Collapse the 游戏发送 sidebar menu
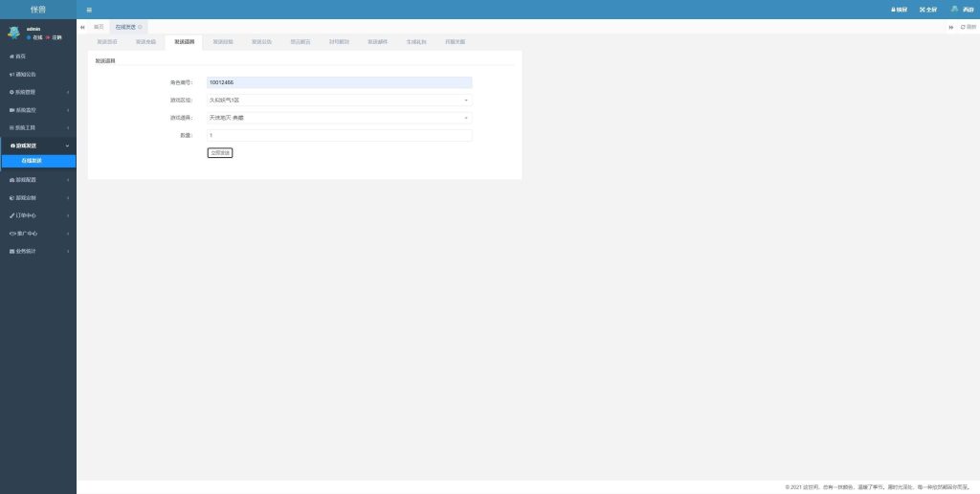 (38, 145)
